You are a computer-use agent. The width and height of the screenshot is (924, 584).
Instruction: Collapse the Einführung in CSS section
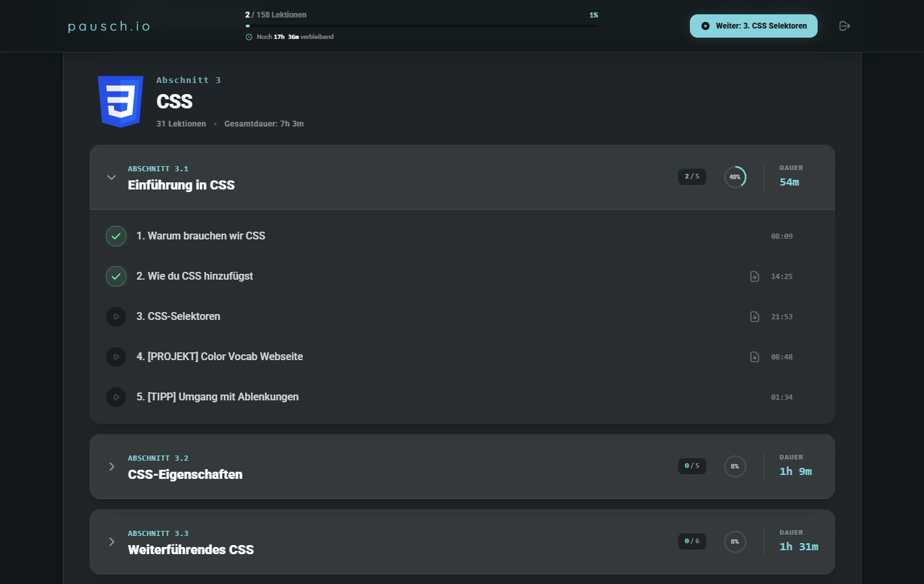tap(112, 177)
